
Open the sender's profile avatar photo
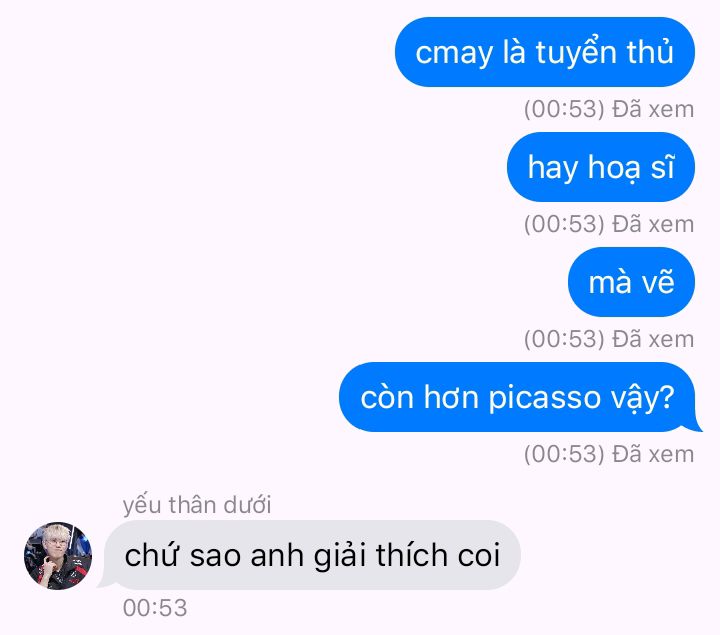(x=58, y=556)
